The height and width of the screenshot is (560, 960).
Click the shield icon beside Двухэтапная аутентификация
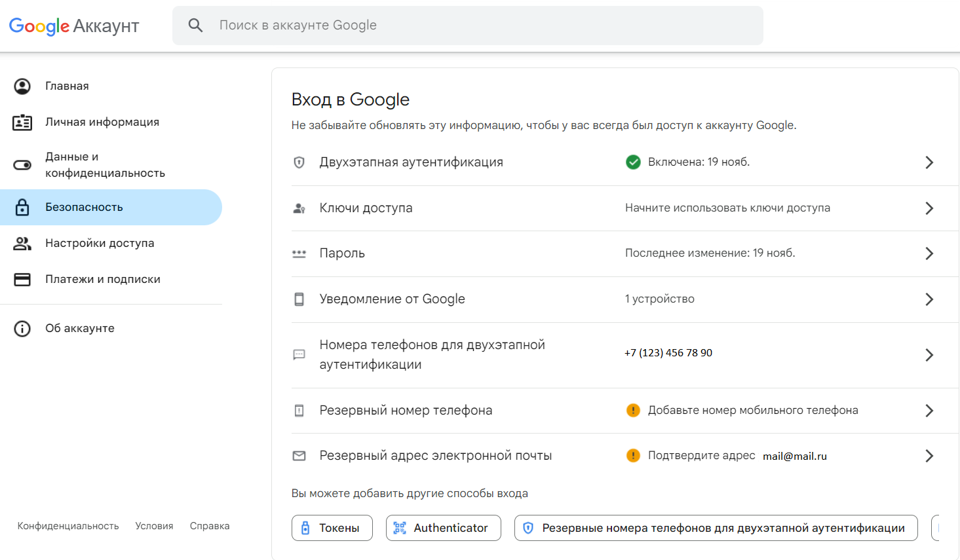pos(299,162)
